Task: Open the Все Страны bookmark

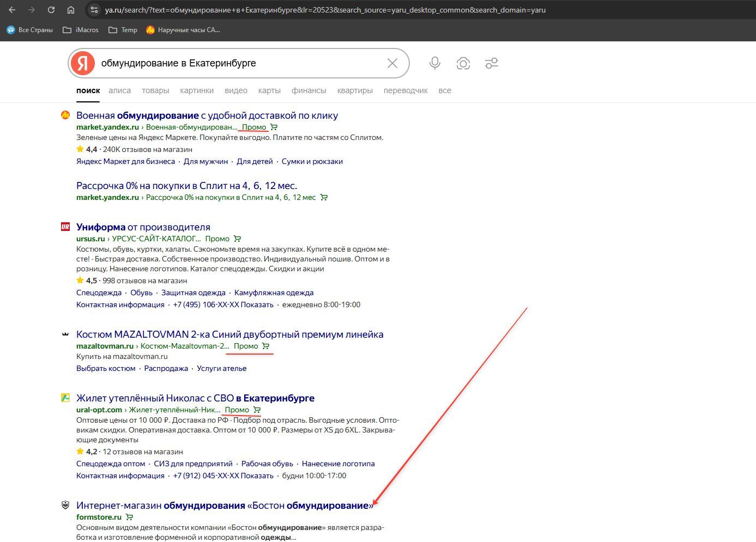Action: [x=30, y=30]
